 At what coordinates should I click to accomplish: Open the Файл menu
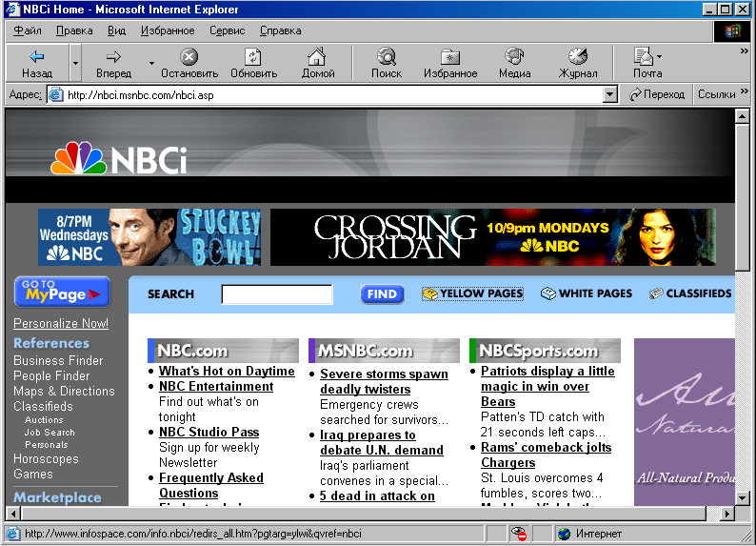[x=27, y=30]
